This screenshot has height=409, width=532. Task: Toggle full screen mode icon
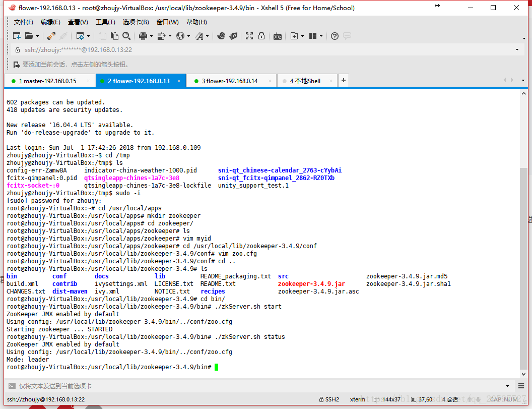click(249, 36)
